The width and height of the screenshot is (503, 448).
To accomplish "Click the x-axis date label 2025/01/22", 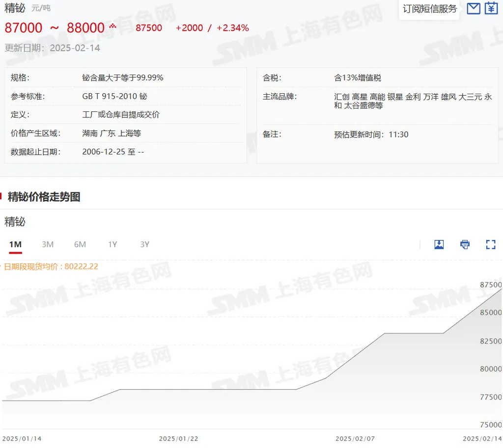I will (x=178, y=439).
